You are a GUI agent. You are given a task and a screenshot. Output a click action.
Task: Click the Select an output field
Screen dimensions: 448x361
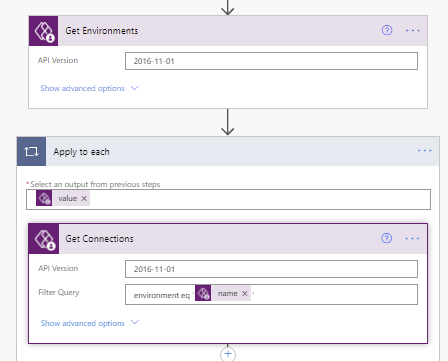(x=228, y=199)
